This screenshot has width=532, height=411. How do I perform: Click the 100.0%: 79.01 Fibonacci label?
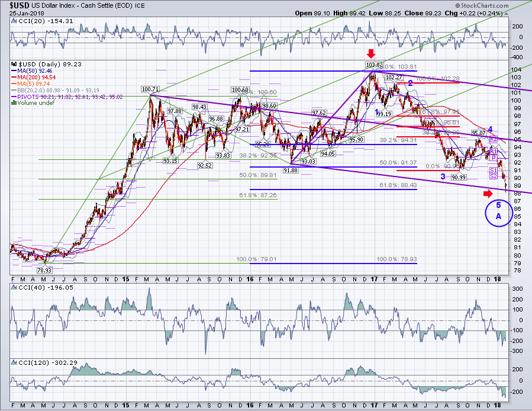coord(256,259)
